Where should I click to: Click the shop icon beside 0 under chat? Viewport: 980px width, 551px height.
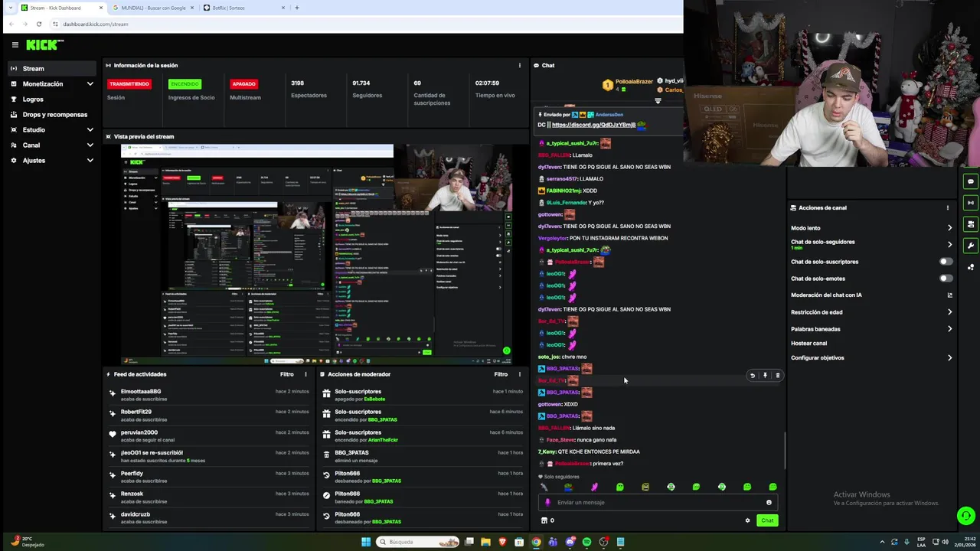point(544,520)
